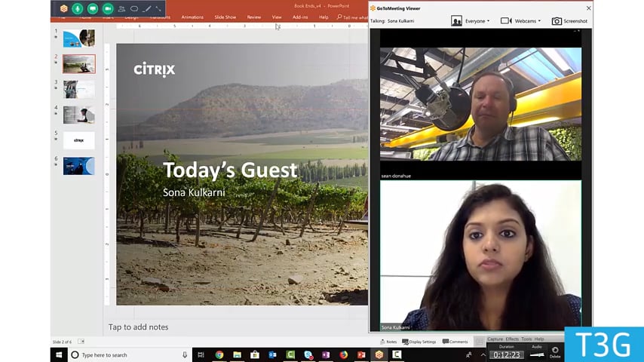This screenshot has height=362, width=644.
Task: Select slide 3 thumbnail
Action: [x=79, y=89]
